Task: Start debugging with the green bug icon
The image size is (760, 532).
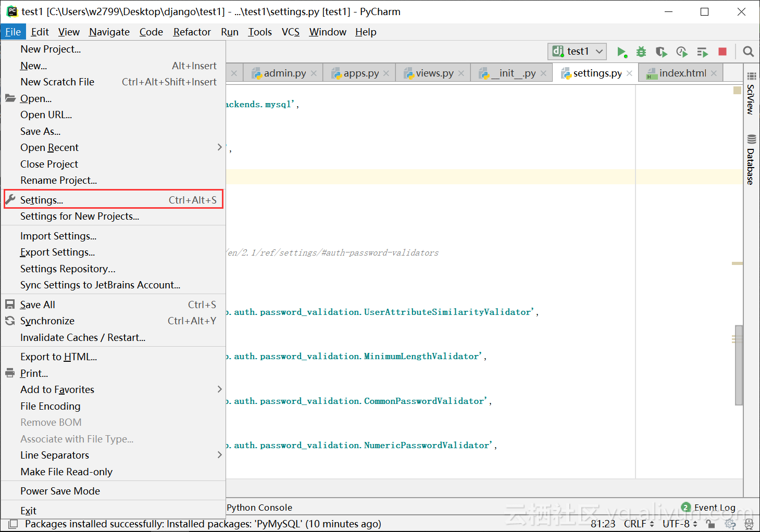Action: coord(641,52)
